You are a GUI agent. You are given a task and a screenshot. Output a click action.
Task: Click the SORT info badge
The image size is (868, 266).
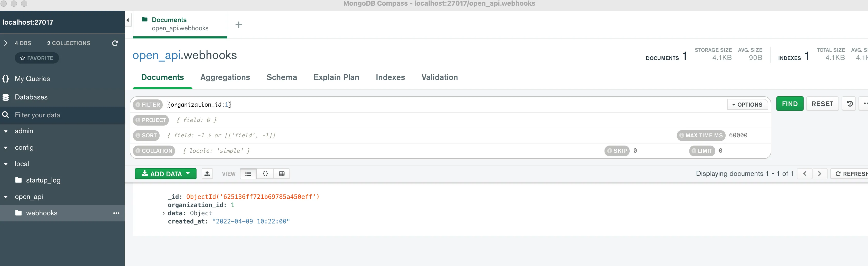tap(146, 135)
